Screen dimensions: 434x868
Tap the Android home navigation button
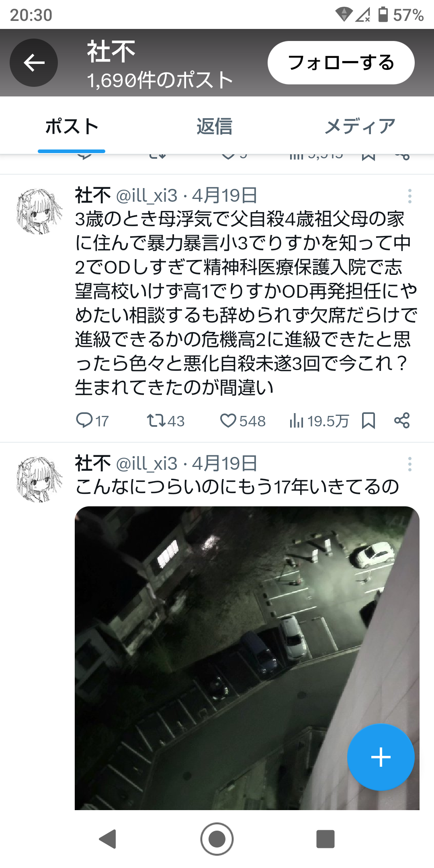[x=217, y=839]
